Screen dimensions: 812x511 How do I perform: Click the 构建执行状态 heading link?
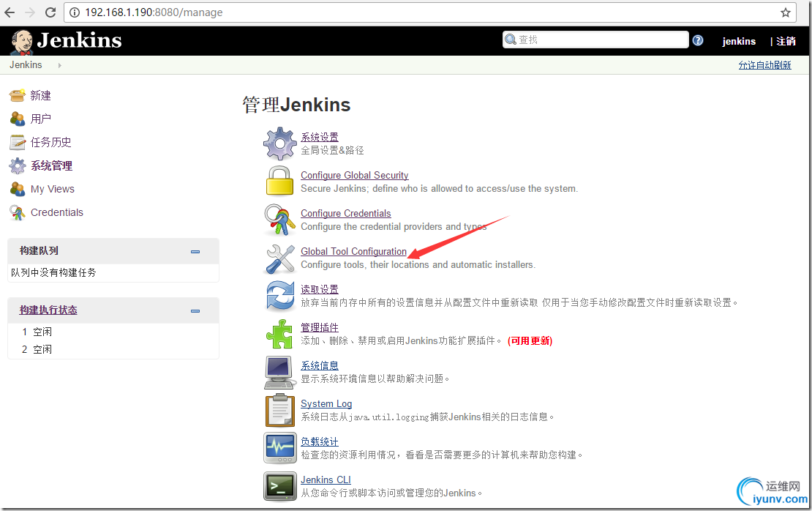coord(48,310)
